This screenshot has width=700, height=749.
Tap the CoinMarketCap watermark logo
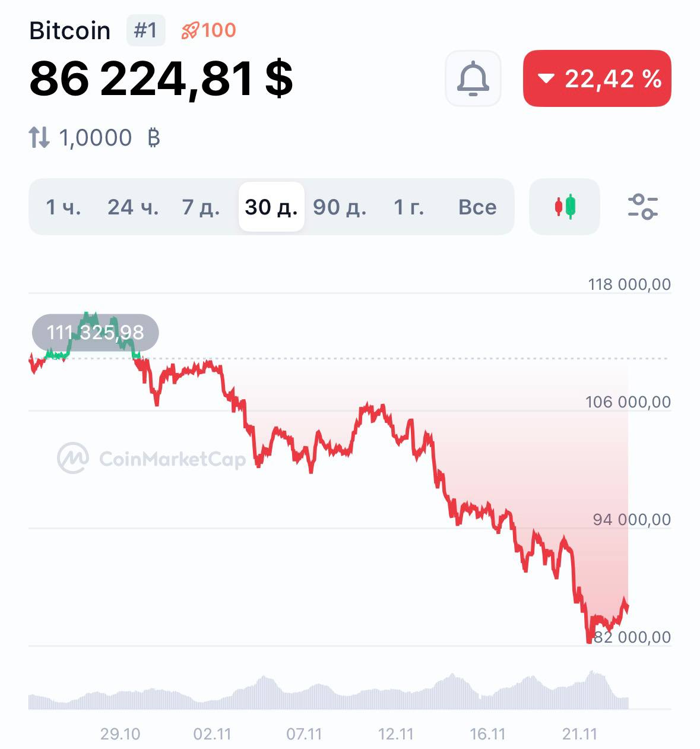point(151,459)
